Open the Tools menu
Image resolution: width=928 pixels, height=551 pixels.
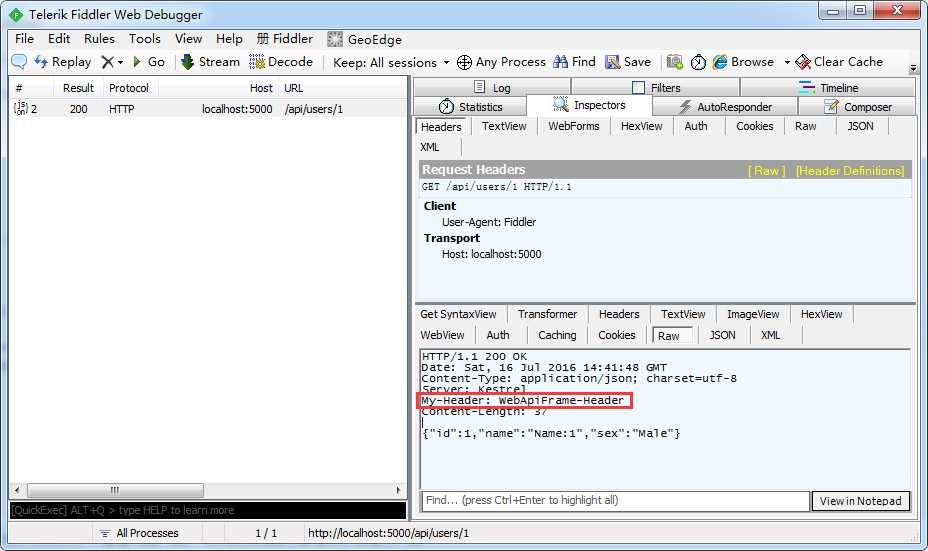tap(144, 38)
